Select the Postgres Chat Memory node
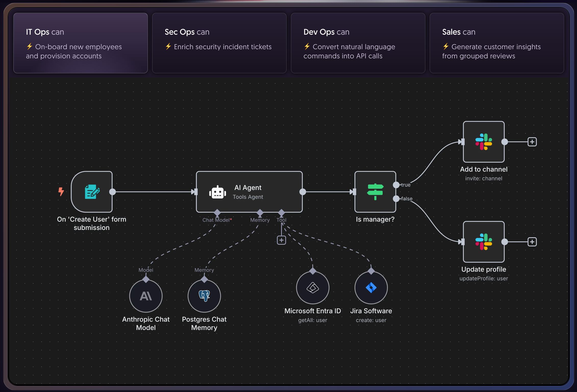This screenshot has height=392, width=577. pos(204,296)
